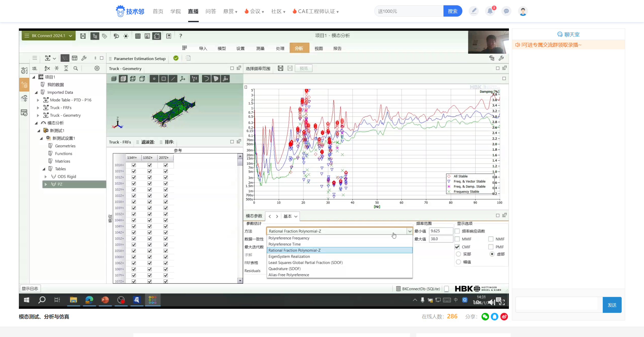Select Polyreference Time from method list

coord(340,244)
